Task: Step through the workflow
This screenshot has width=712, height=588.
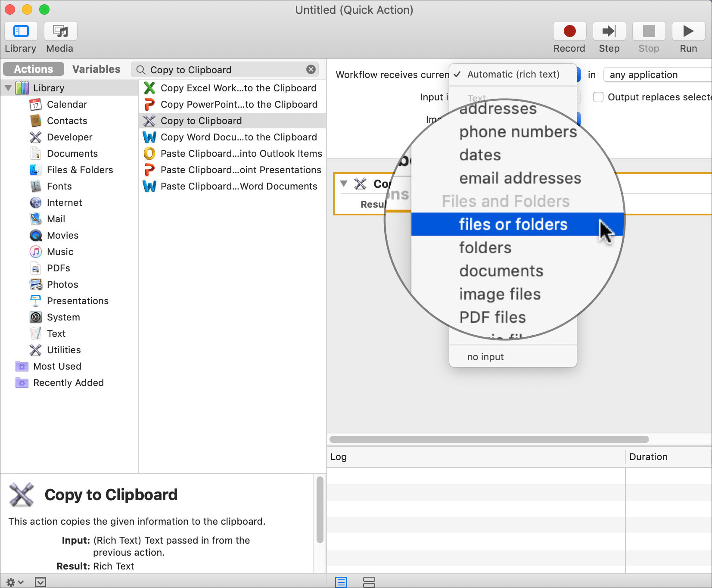Action: [x=609, y=31]
